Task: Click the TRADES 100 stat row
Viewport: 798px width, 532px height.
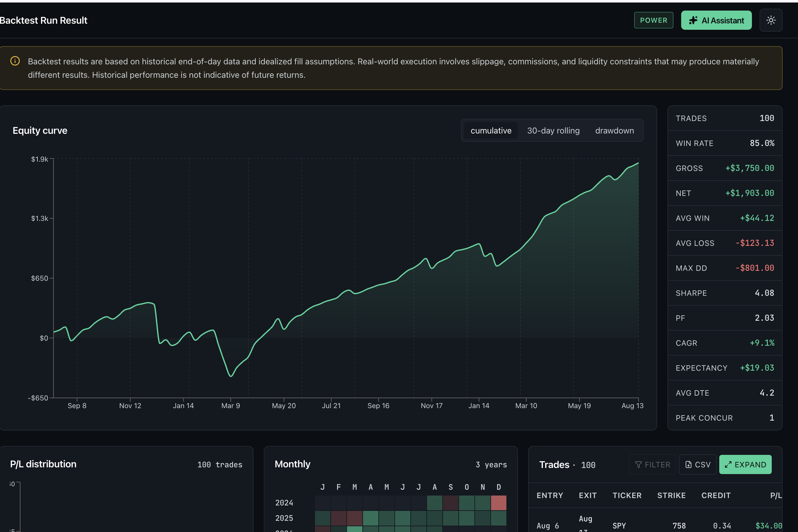Action: pos(725,118)
